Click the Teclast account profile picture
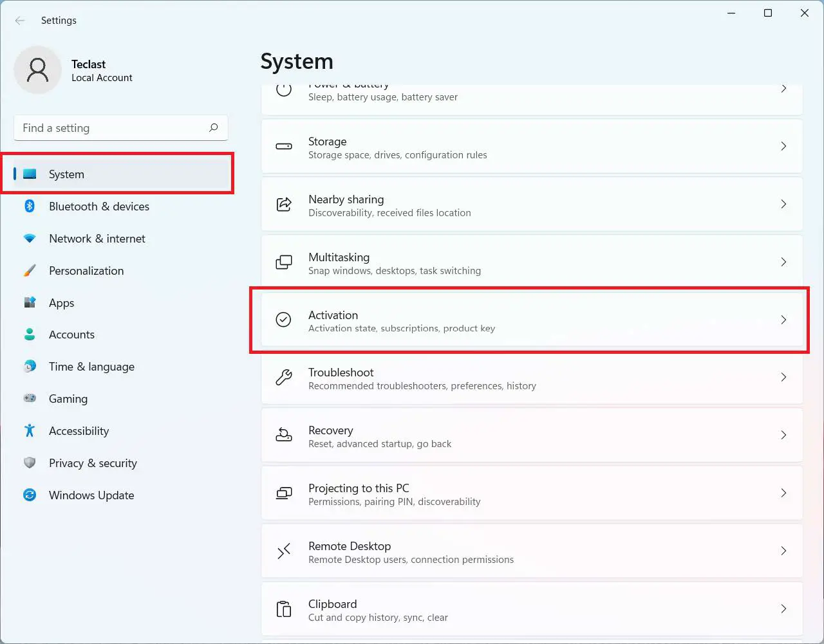Image resolution: width=824 pixels, height=644 pixels. [38, 70]
